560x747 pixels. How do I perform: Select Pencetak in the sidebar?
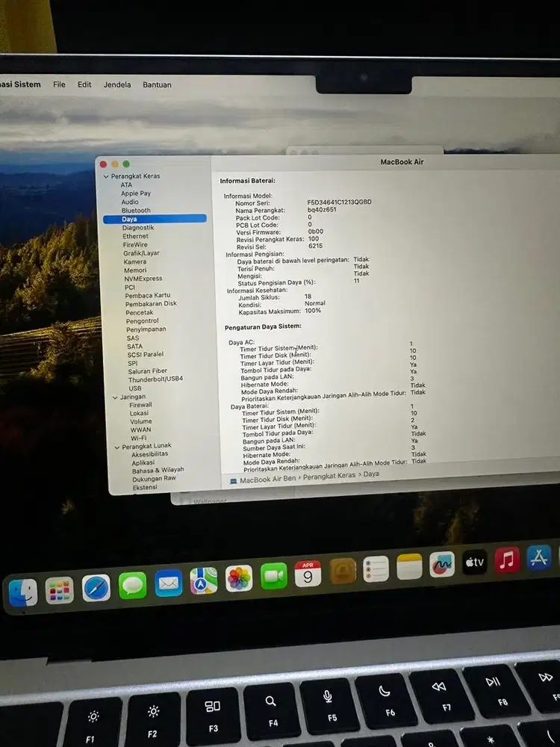click(x=140, y=312)
